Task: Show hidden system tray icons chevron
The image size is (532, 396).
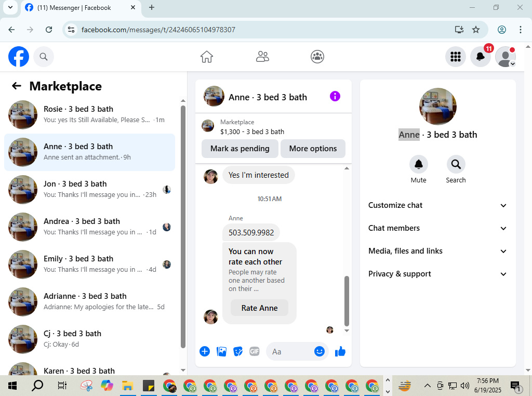Action: (428, 386)
